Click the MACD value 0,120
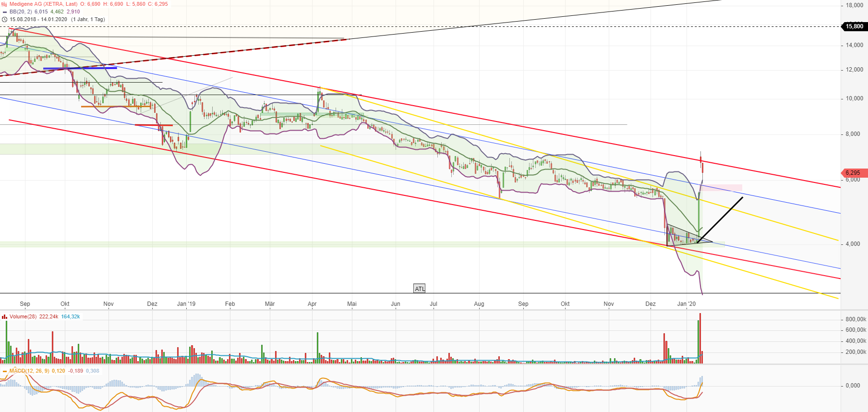Screen dimensions: 868x412 click(x=59, y=371)
